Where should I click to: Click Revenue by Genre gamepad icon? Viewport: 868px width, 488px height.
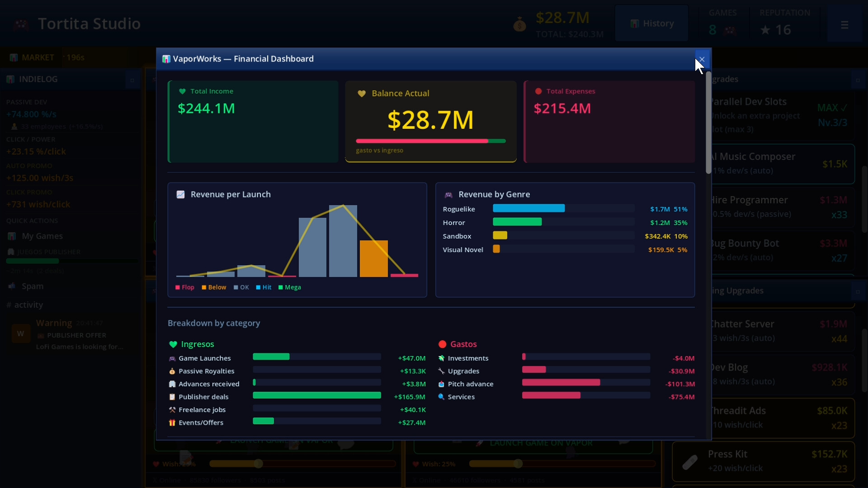tap(448, 195)
